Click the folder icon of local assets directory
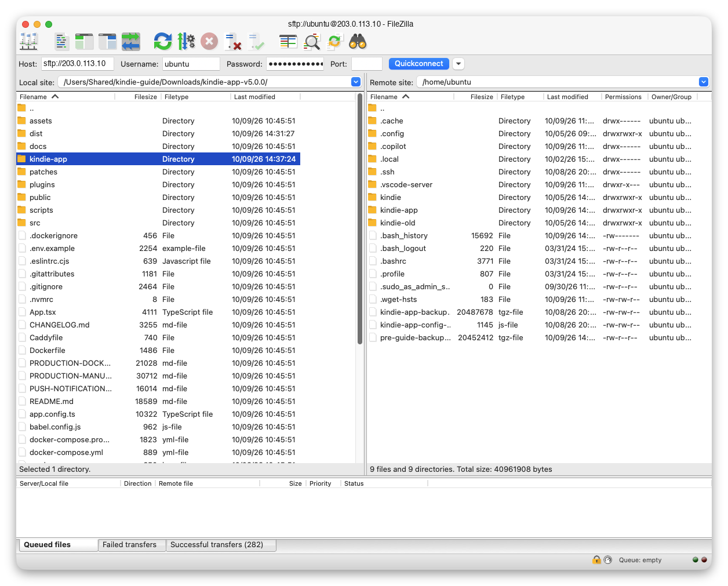728x586 pixels. click(x=22, y=121)
